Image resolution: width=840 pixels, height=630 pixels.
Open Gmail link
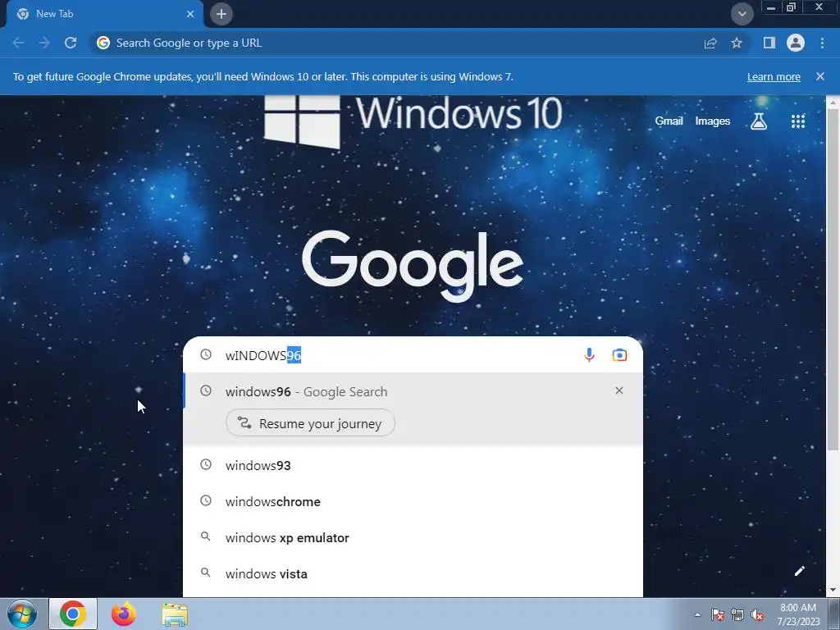click(x=669, y=121)
